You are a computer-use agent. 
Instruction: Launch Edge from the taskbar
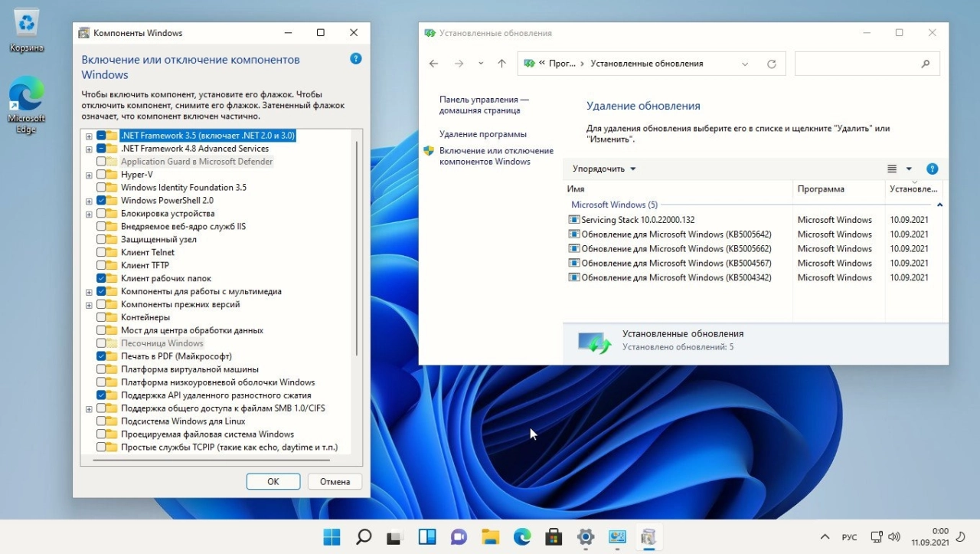coord(522,537)
